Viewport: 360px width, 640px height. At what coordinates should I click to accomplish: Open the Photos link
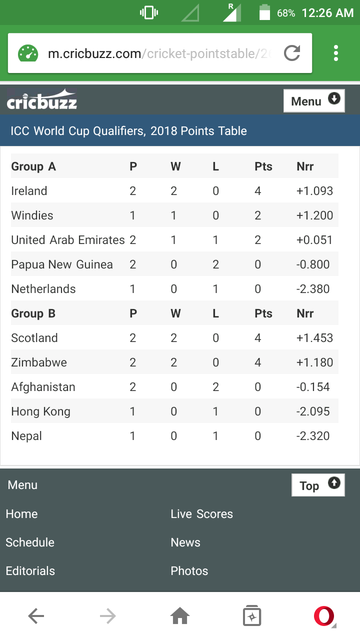[x=189, y=571]
